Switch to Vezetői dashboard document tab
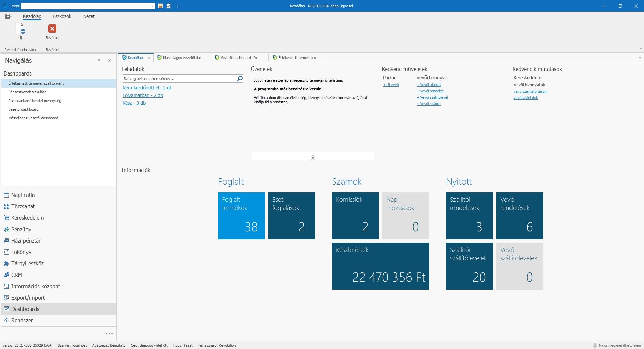The image size is (644, 349). (x=239, y=58)
